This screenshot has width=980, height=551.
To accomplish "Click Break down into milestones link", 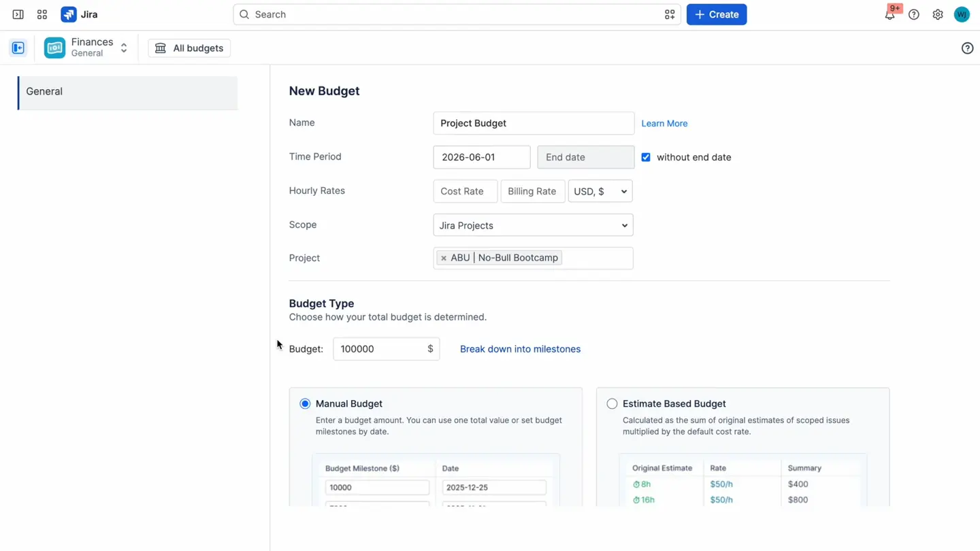I will (x=520, y=349).
